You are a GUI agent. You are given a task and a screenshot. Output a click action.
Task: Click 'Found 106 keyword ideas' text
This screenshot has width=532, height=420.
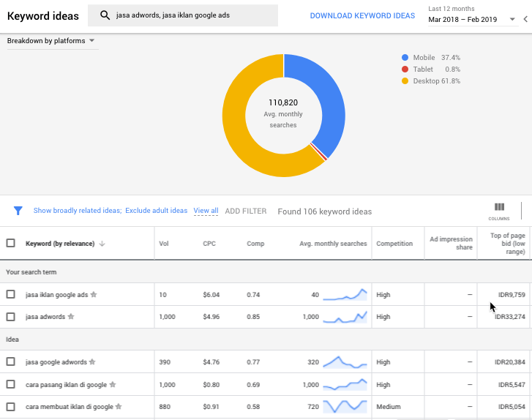(x=325, y=211)
